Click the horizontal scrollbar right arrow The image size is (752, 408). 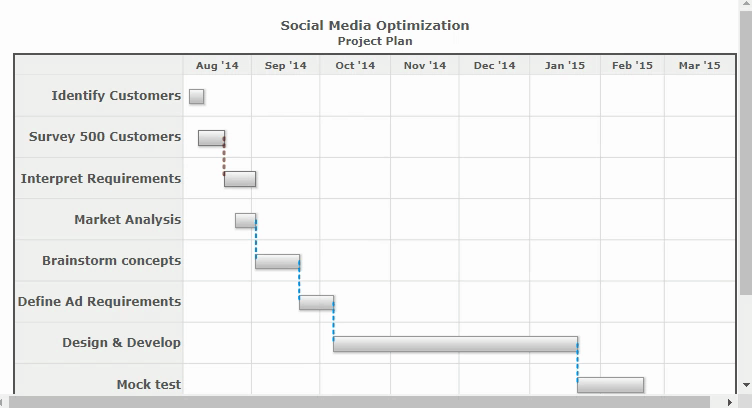(730, 402)
